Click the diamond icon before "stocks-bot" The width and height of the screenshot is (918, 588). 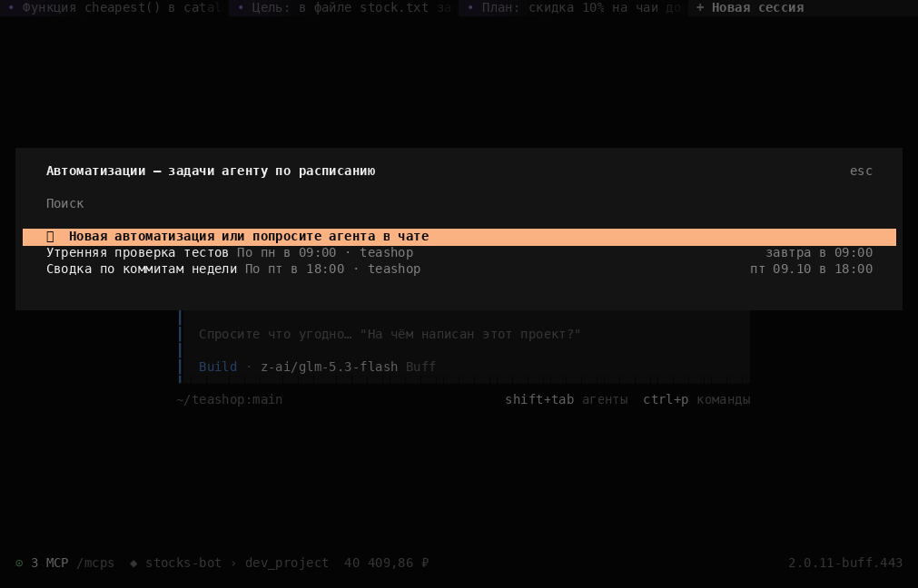133,563
